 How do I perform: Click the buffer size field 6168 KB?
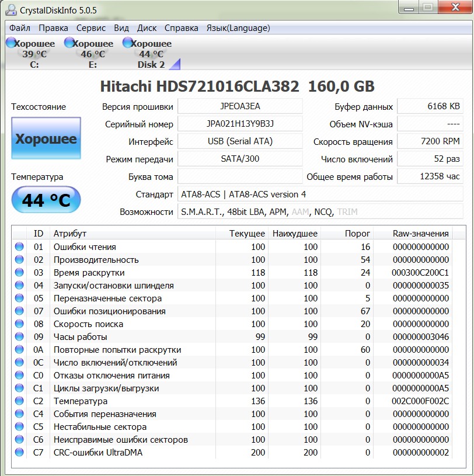430,106
